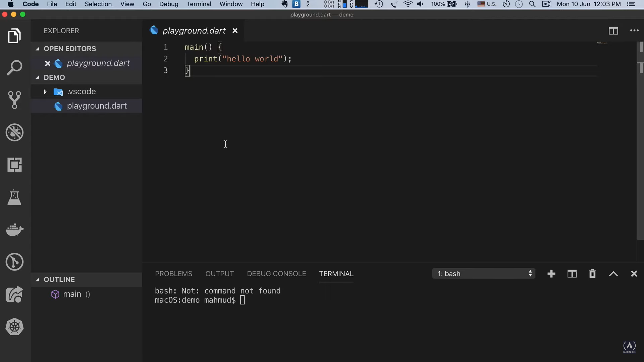Click the Source Control icon in sidebar
Viewport: 644px width, 362px height.
[x=15, y=99]
